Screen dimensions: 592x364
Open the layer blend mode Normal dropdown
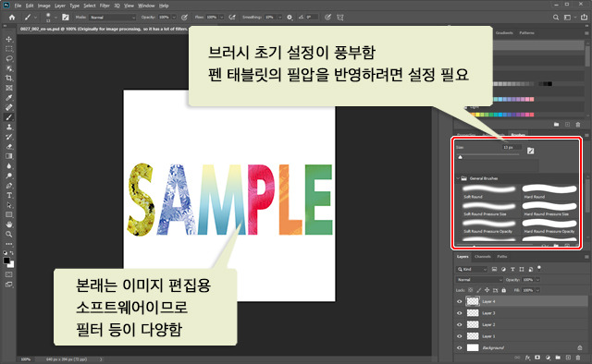tap(479, 280)
